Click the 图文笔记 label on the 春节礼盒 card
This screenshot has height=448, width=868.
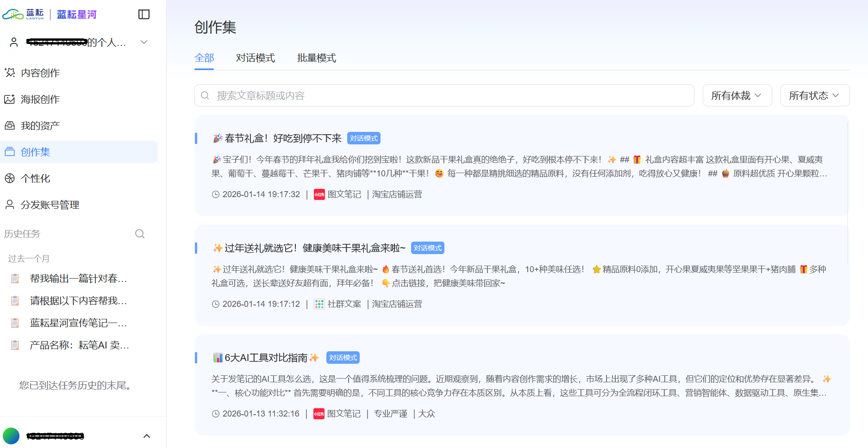coord(344,194)
